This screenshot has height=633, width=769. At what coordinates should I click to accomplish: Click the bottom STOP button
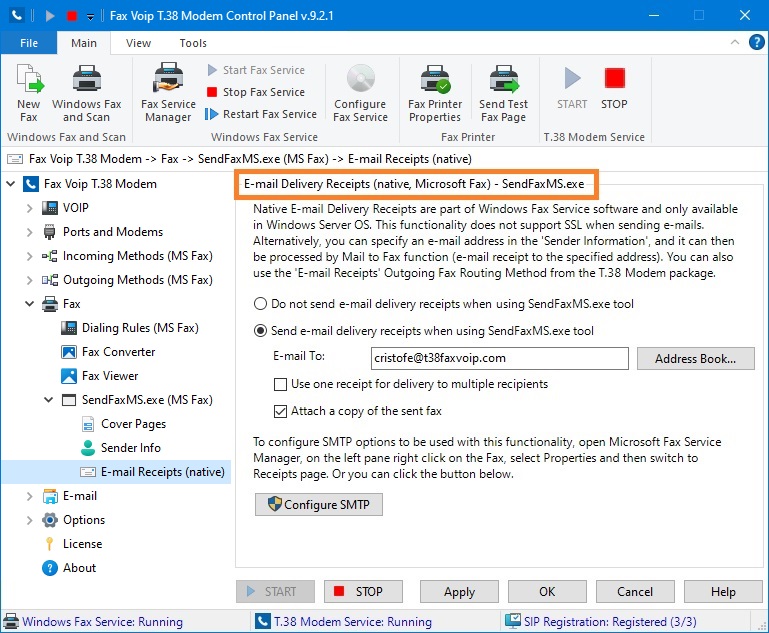tap(363, 592)
